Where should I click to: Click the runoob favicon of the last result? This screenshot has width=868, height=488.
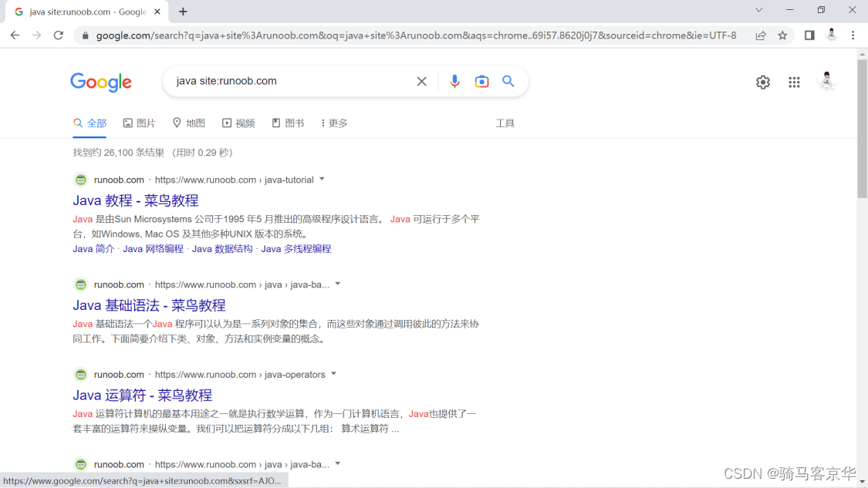tap(81, 464)
